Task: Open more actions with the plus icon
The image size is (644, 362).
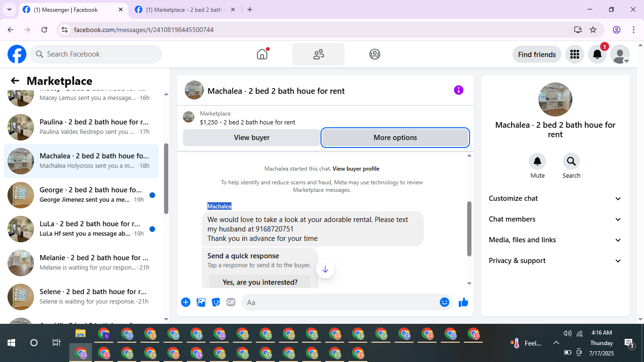Action: (186, 302)
